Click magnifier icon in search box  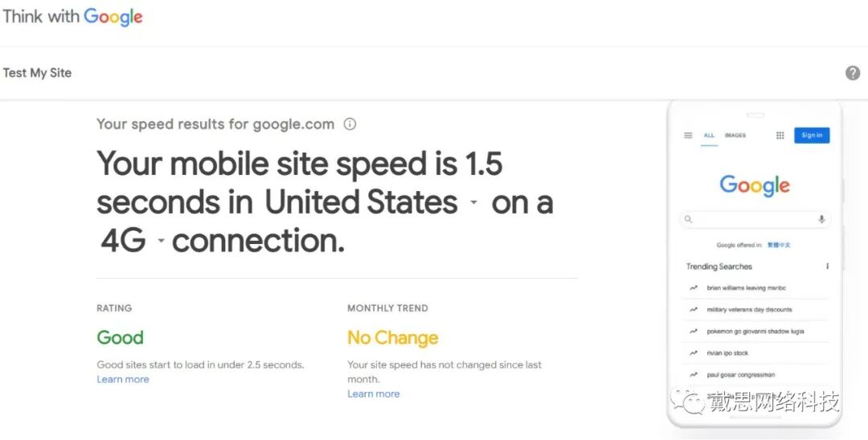(x=689, y=219)
